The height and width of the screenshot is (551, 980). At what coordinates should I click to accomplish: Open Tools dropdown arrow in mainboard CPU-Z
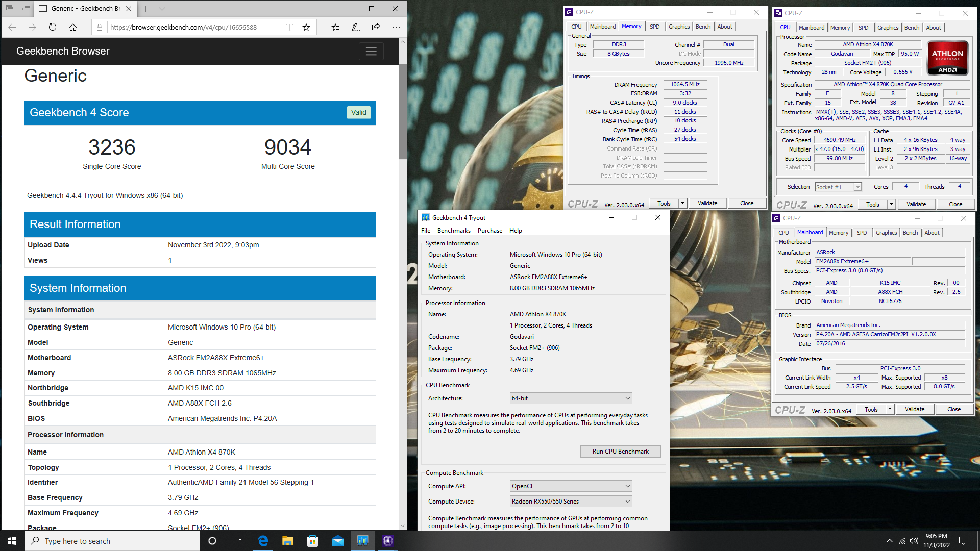890,409
